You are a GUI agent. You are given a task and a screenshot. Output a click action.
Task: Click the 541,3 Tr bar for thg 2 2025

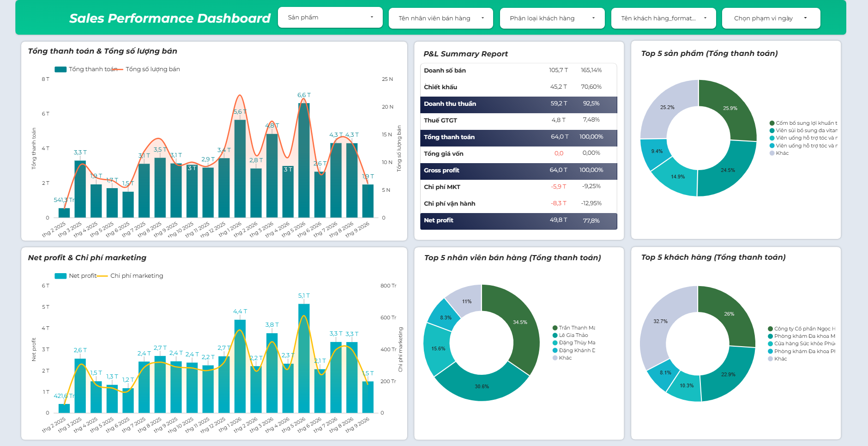64,213
